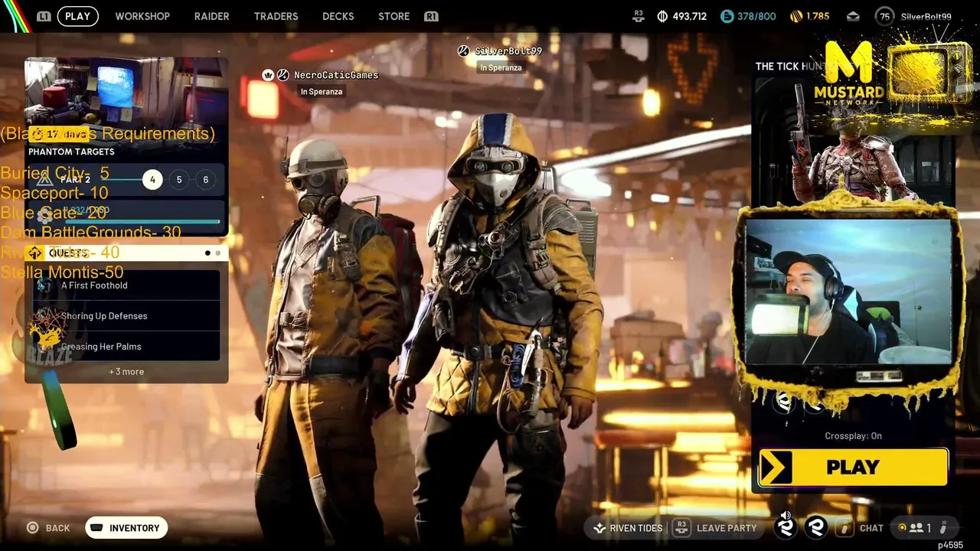
Task: Click the LEAVE PARTY button
Action: click(x=727, y=528)
